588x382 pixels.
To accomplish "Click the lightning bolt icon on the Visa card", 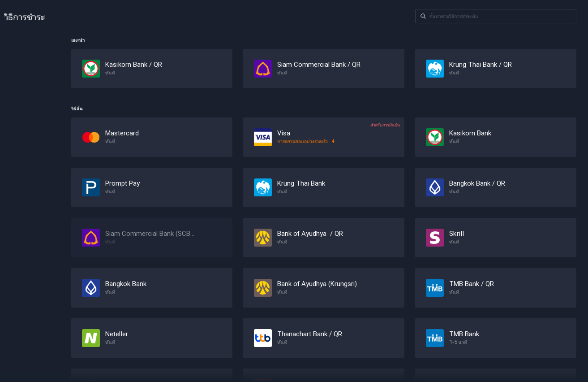I will pos(333,142).
